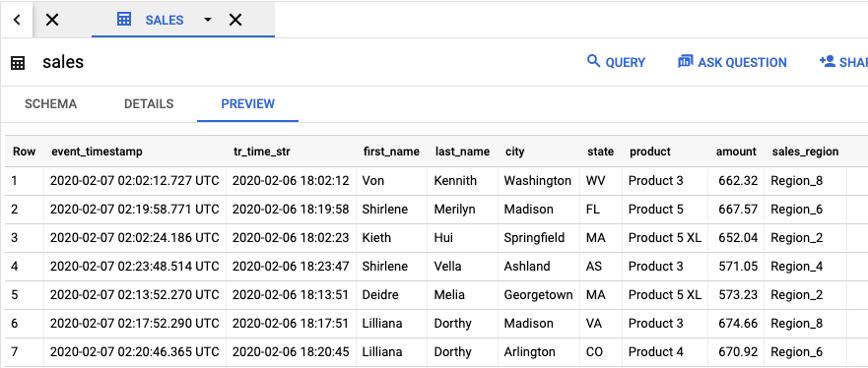Select the PREVIEW tab

(248, 104)
